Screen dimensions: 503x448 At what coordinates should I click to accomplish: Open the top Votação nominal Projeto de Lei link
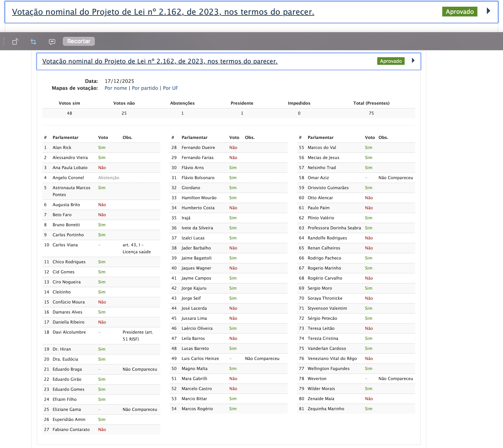coord(163,12)
